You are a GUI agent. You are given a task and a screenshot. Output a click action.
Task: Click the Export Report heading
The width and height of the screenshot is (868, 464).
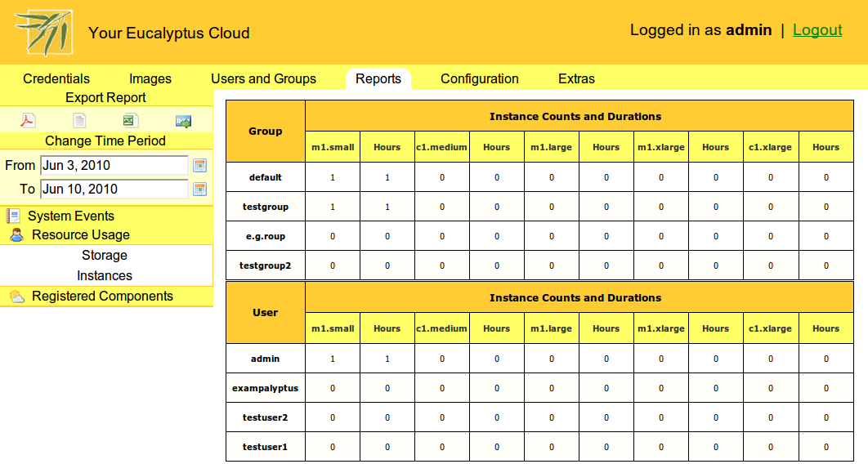[x=105, y=97]
